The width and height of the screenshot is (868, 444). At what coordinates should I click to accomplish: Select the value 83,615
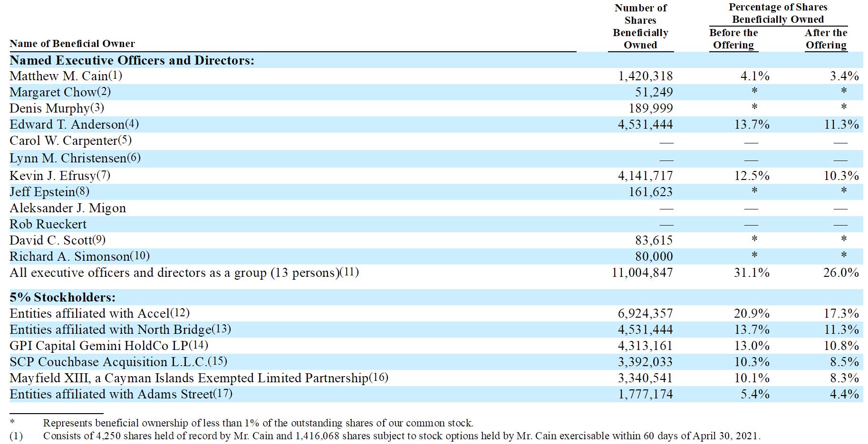pos(654,240)
